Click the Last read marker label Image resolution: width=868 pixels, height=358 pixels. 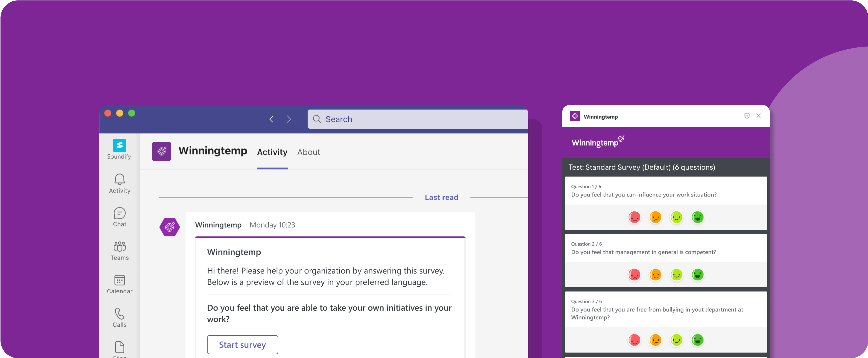click(441, 197)
